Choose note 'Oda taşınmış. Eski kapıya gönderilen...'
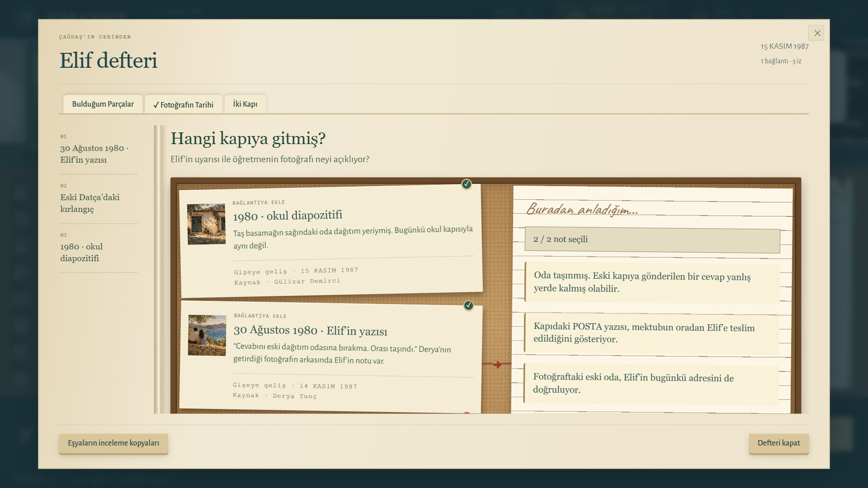The height and width of the screenshot is (488, 868). [x=652, y=282]
